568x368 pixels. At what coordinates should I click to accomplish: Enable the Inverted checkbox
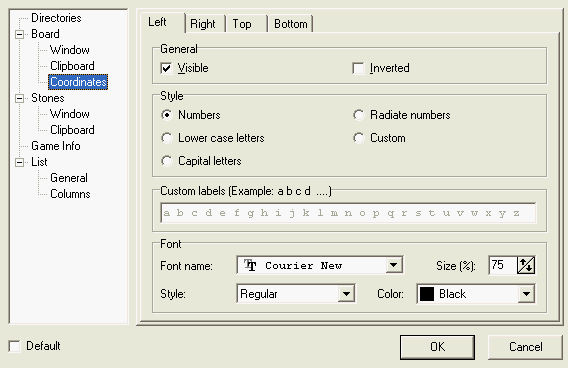click(x=358, y=68)
